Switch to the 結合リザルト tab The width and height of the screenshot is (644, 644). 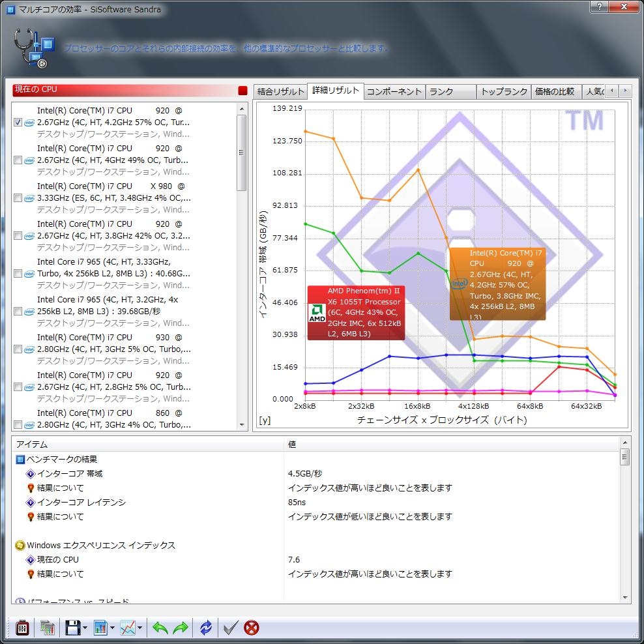pyautogui.click(x=280, y=91)
